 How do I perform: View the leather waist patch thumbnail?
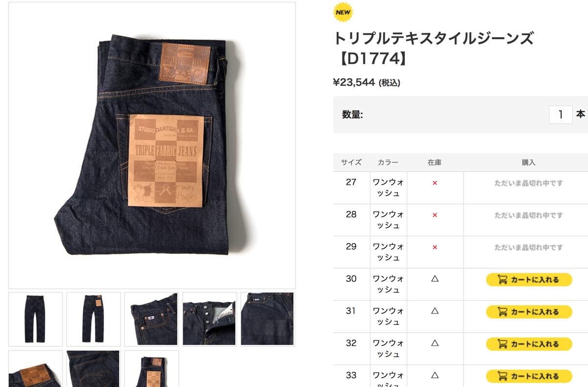[x=35, y=369]
